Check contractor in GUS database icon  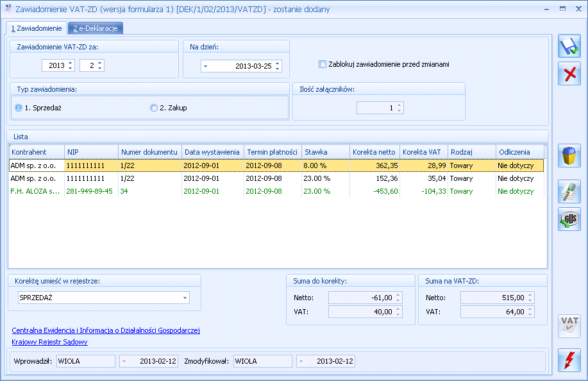click(x=569, y=219)
